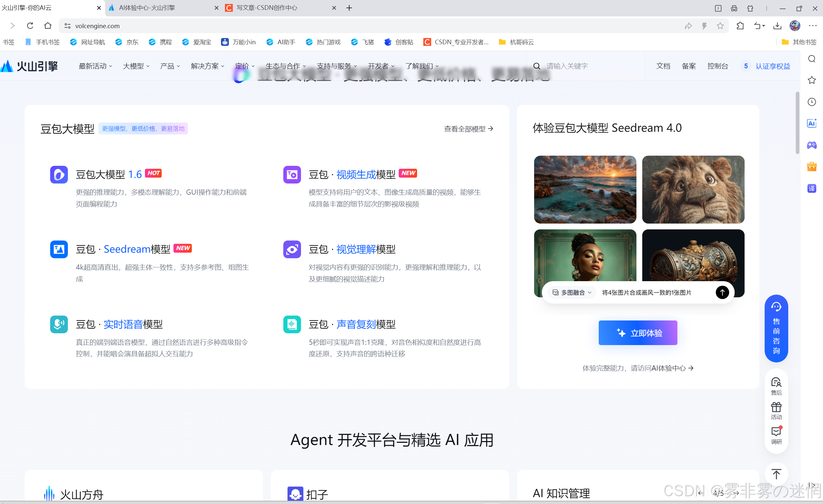Viewport: 823px width, 504px height.
Task: Expand the 多图融合 mode dropdown
Action: pyautogui.click(x=572, y=292)
